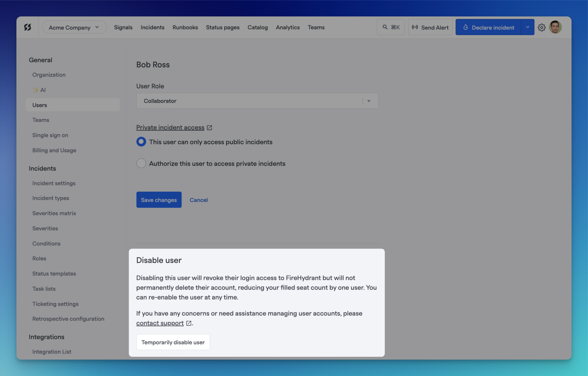Open Conditions in sidebar
The height and width of the screenshot is (376, 588).
[x=47, y=244]
